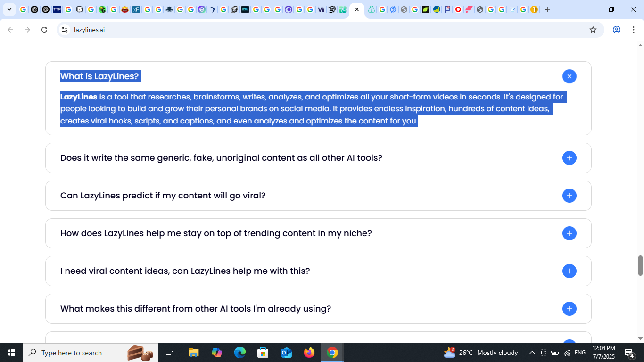Screen dimensions: 644x362
Task: Switch to the blue lightning circle favicon tab
Action: pyautogui.click(x=393, y=9)
